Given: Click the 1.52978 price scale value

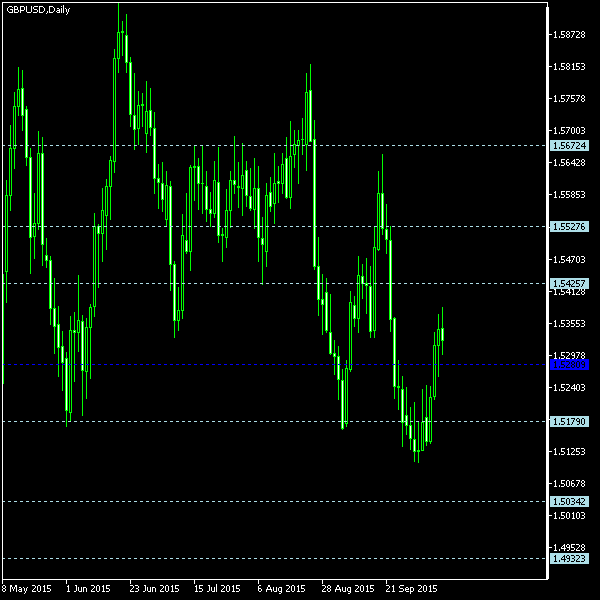Looking at the screenshot, I should (x=569, y=355).
